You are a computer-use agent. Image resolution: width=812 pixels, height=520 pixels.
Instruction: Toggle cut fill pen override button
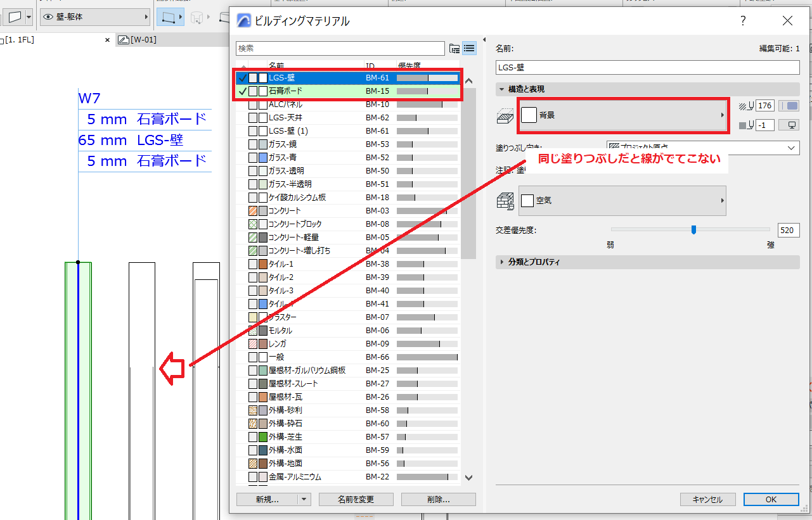click(x=789, y=106)
